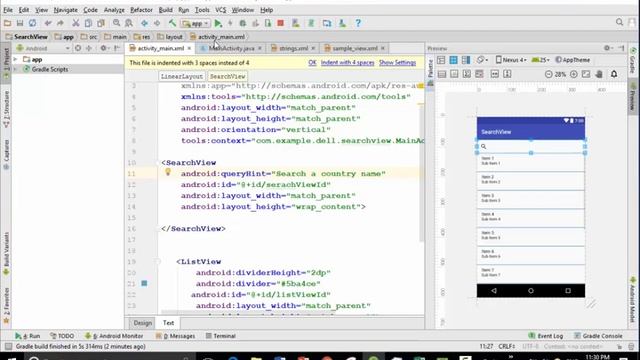Viewport: 640px width, 360px height.
Task: Open Android Monitor tool window button
Action: pos(114,336)
